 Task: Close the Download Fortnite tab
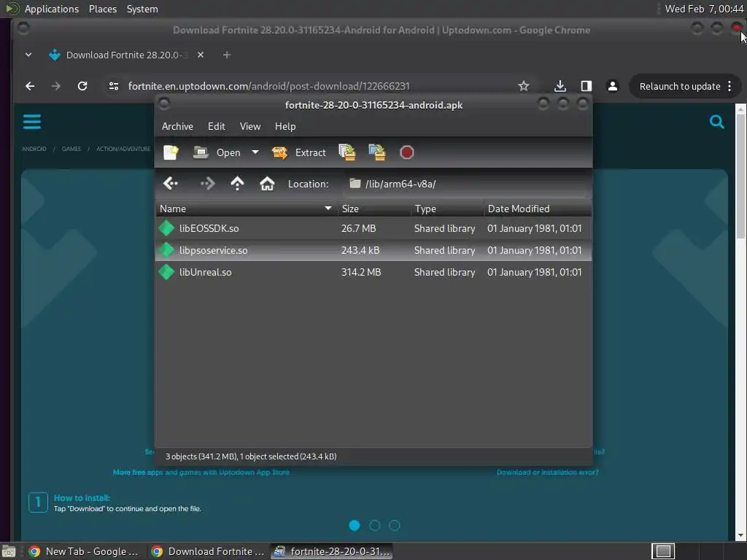(201, 55)
